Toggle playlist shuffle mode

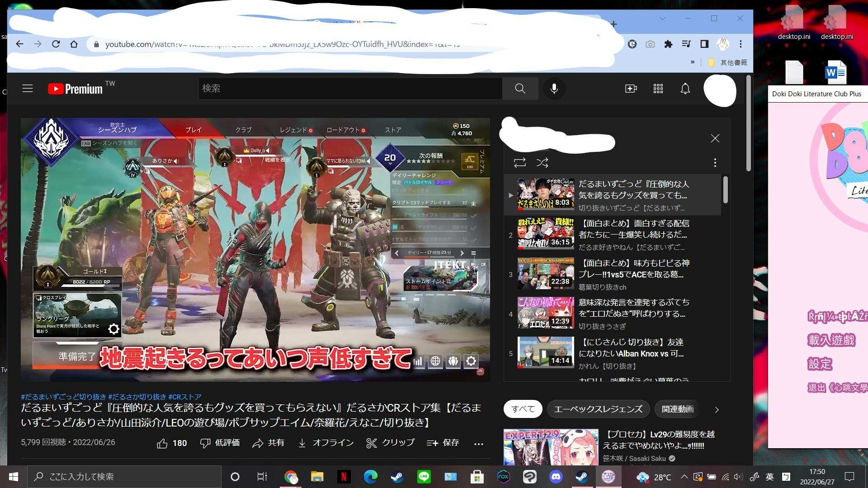tap(542, 163)
